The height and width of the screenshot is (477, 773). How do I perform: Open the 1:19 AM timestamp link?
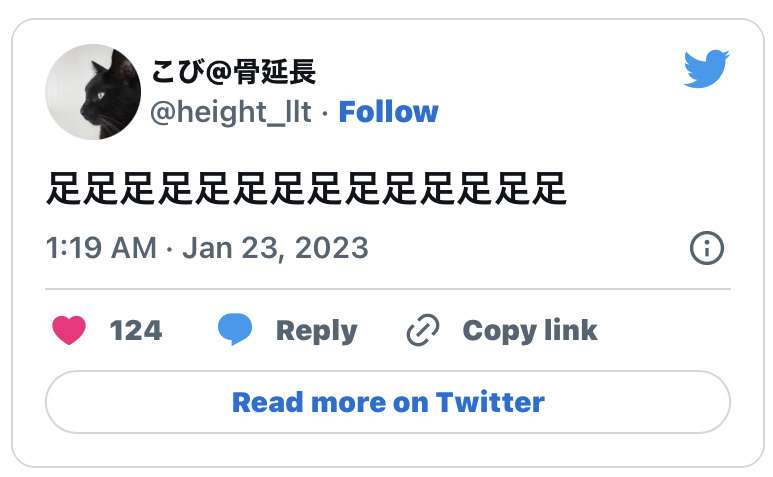101,247
